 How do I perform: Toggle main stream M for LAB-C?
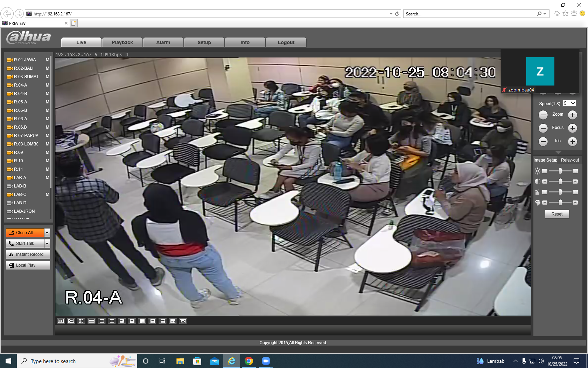[x=48, y=195]
